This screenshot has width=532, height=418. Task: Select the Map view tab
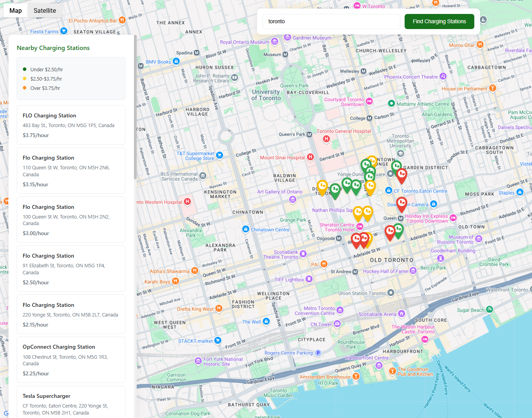(15, 10)
